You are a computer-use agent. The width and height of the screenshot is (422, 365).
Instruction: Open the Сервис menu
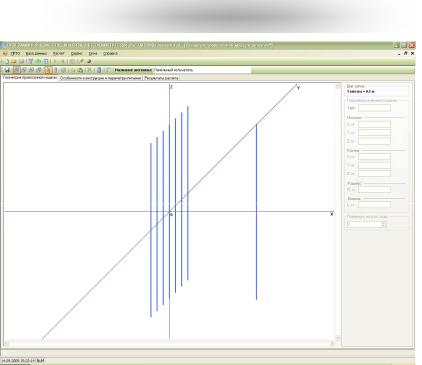[x=76, y=53]
